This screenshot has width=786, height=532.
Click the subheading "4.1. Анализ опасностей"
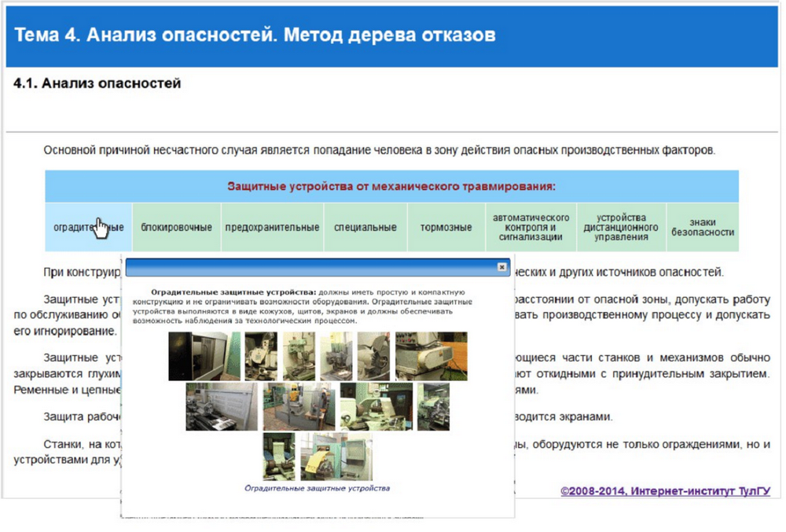pyautogui.click(x=97, y=83)
